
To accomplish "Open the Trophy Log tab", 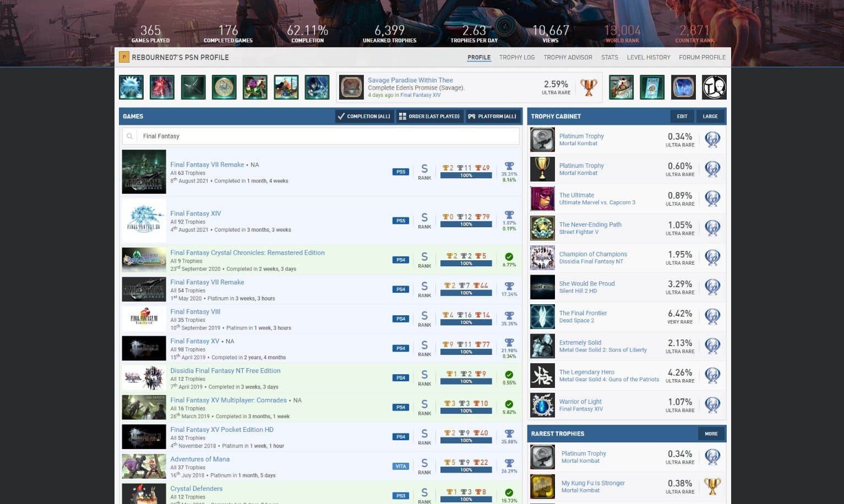I will pos(517,57).
